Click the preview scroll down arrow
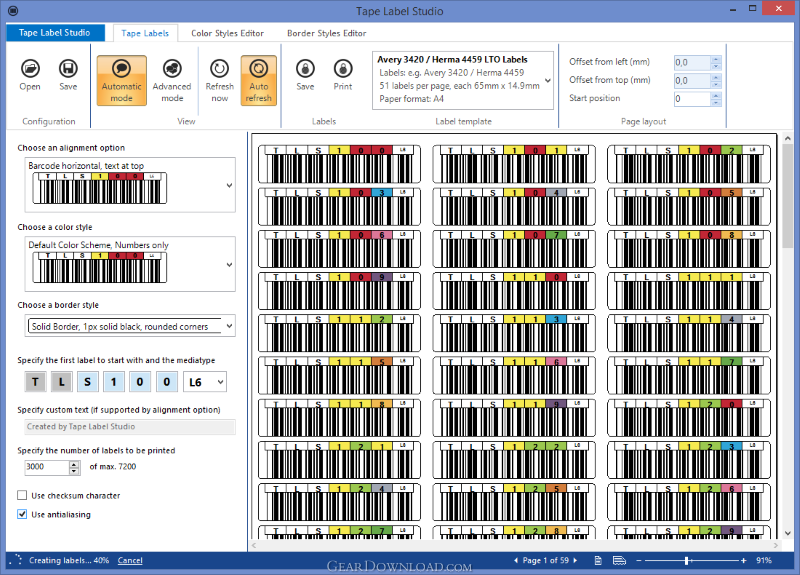 pyautogui.click(x=787, y=533)
